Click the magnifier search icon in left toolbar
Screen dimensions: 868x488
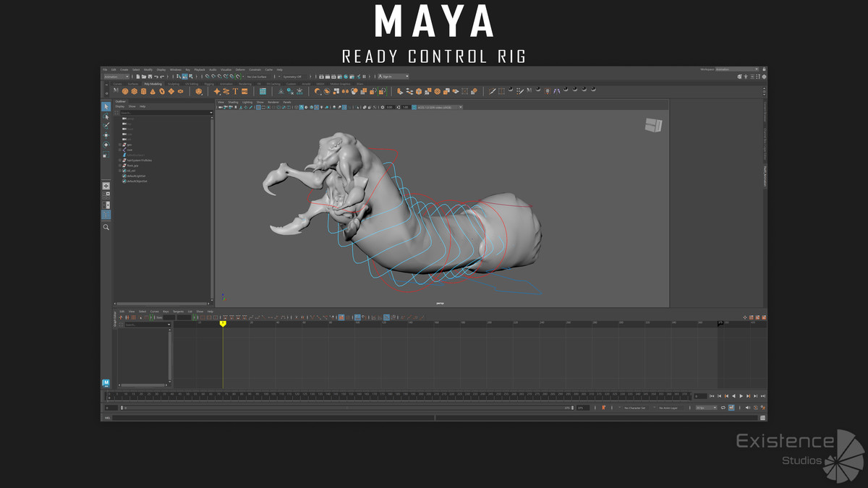pos(106,227)
